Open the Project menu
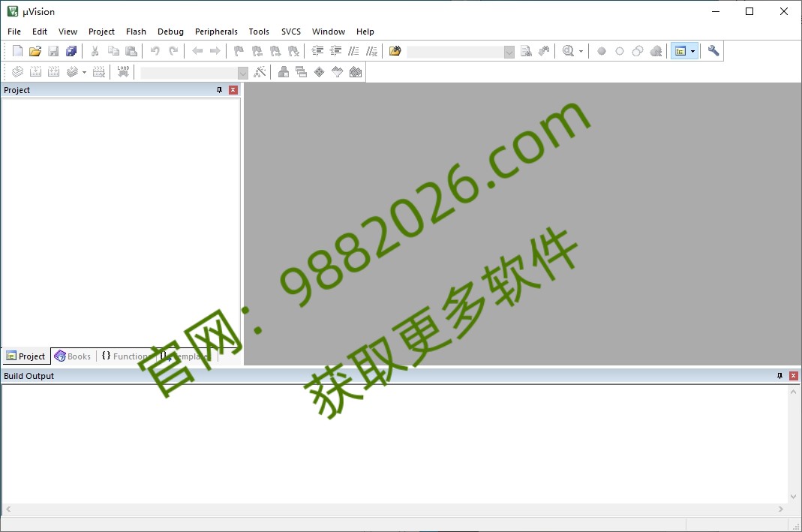The image size is (802, 532). click(x=101, y=32)
